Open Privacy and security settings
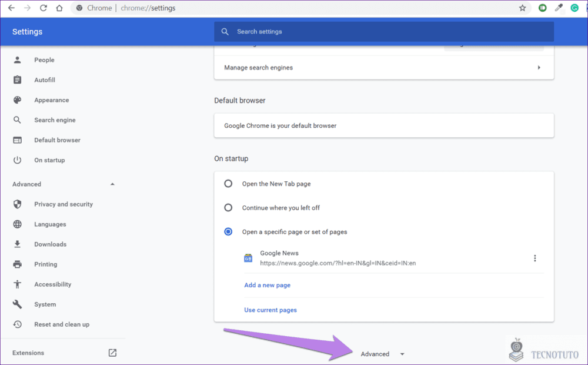The image size is (588, 365). [64, 204]
